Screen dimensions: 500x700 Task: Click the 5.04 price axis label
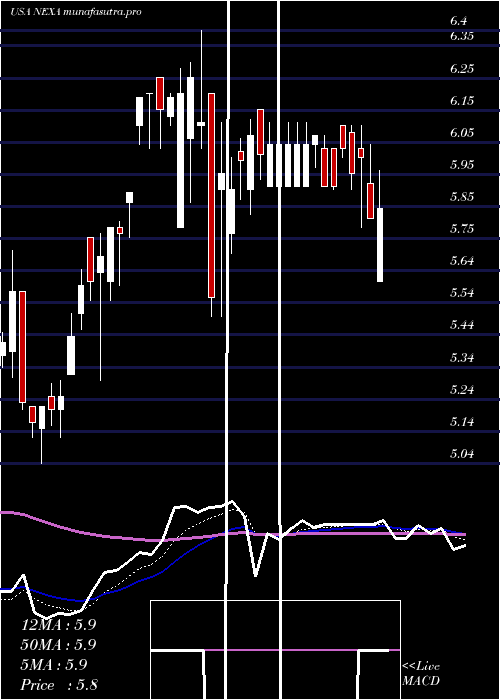462,454
